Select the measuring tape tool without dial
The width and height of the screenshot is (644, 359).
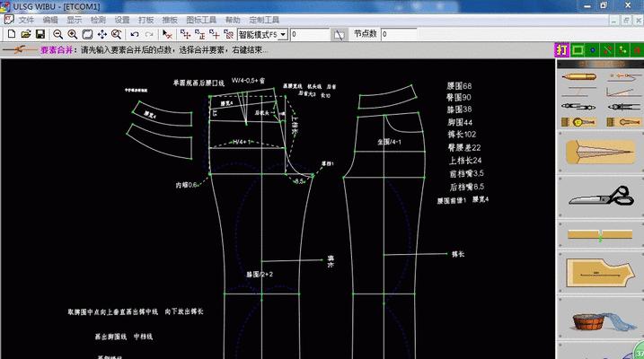point(623,122)
